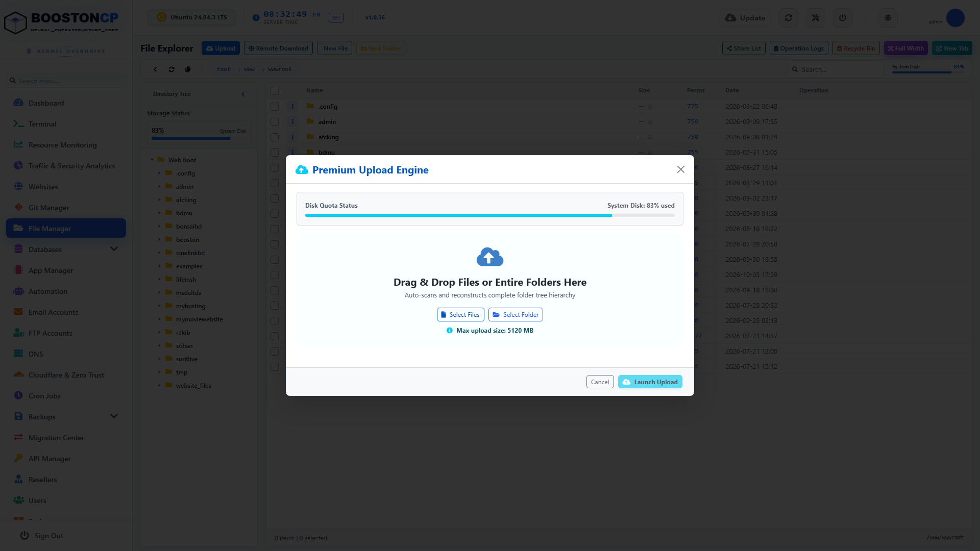Check the afcking folder row checkbox
Viewport: 980px width, 551px height.
(x=275, y=137)
